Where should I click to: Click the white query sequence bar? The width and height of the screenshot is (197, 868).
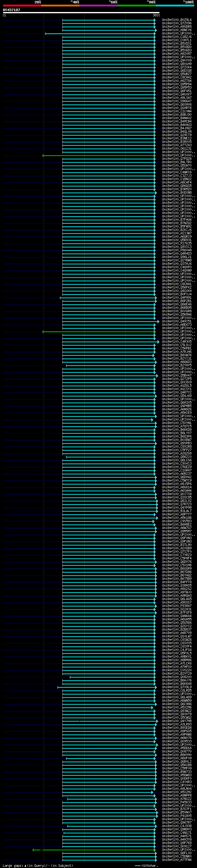pos(81,13)
